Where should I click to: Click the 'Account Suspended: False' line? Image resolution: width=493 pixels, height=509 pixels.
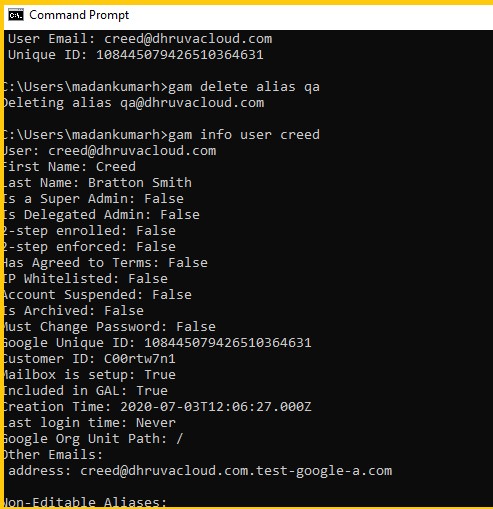coord(98,295)
